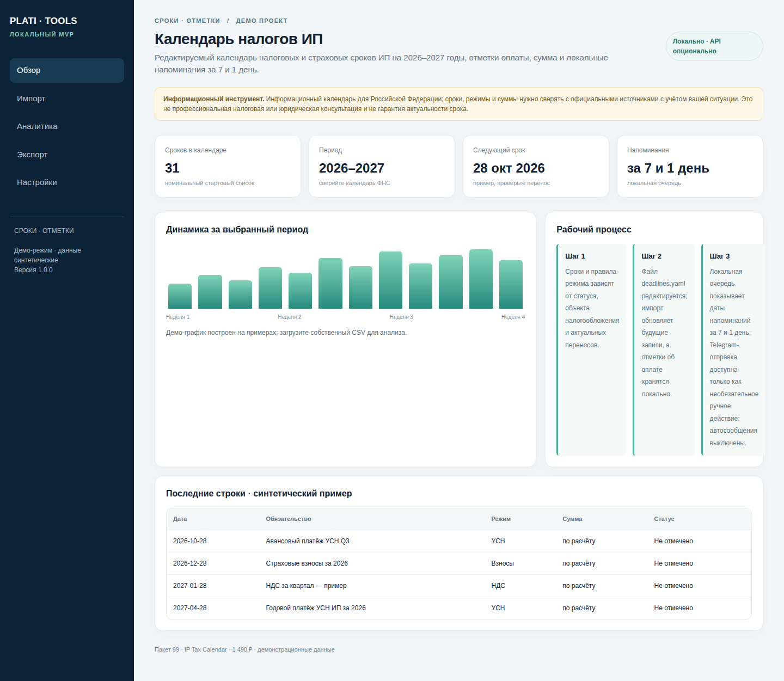Select Страховые взносы за 2026 cell
The width and height of the screenshot is (784, 681).
pos(307,563)
